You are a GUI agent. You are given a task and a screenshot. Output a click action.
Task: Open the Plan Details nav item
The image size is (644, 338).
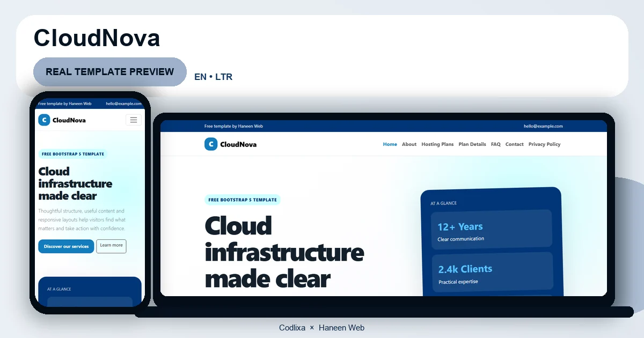tap(472, 144)
